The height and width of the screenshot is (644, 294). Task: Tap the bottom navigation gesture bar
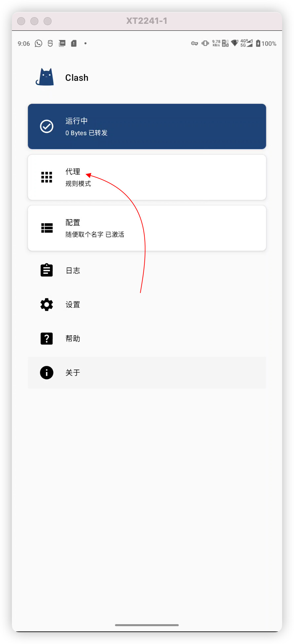[x=147, y=625]
